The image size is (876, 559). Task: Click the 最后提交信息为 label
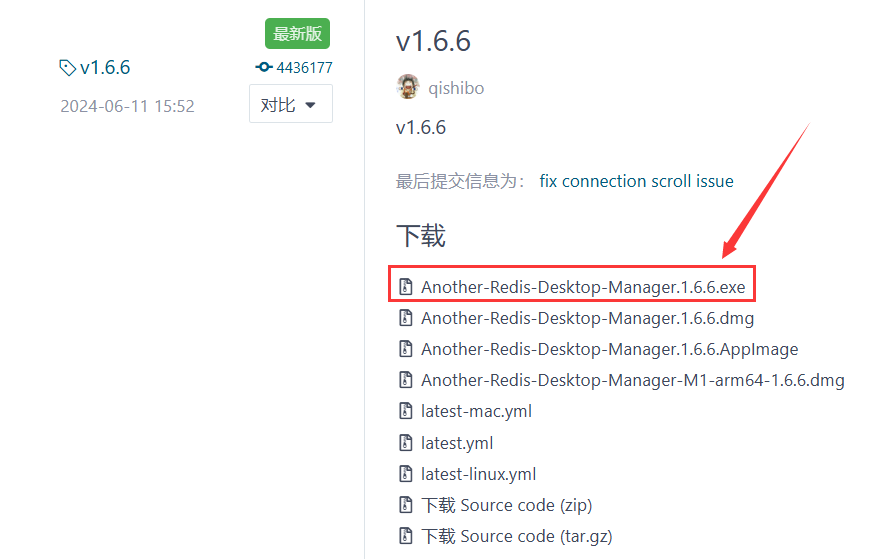click(460, 181)
